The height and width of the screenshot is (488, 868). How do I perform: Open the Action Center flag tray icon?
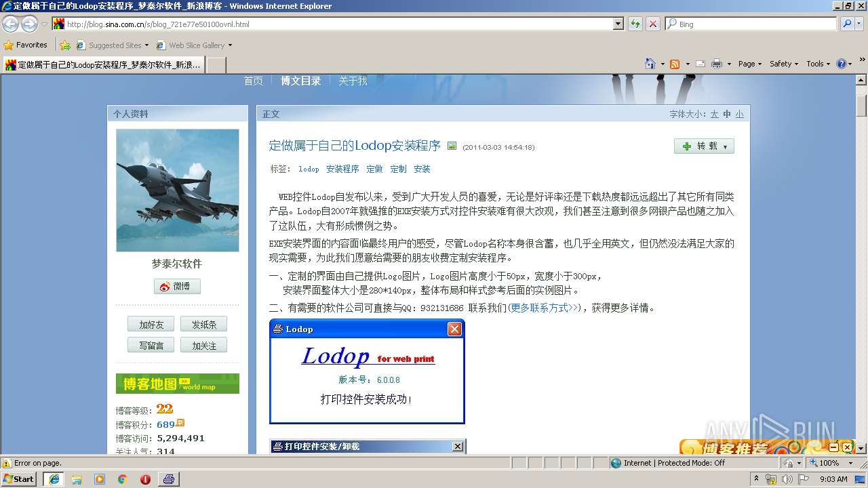pyautogui.click(x=802, y=479)
